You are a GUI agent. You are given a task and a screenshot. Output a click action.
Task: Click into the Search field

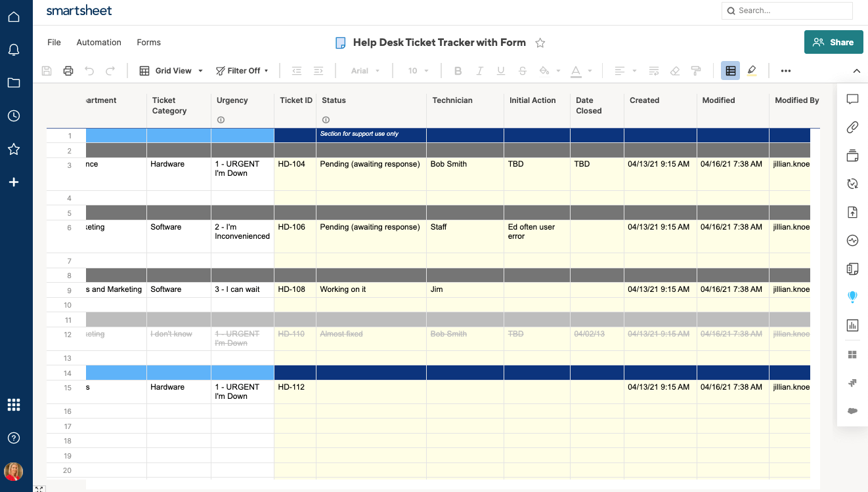791,10
